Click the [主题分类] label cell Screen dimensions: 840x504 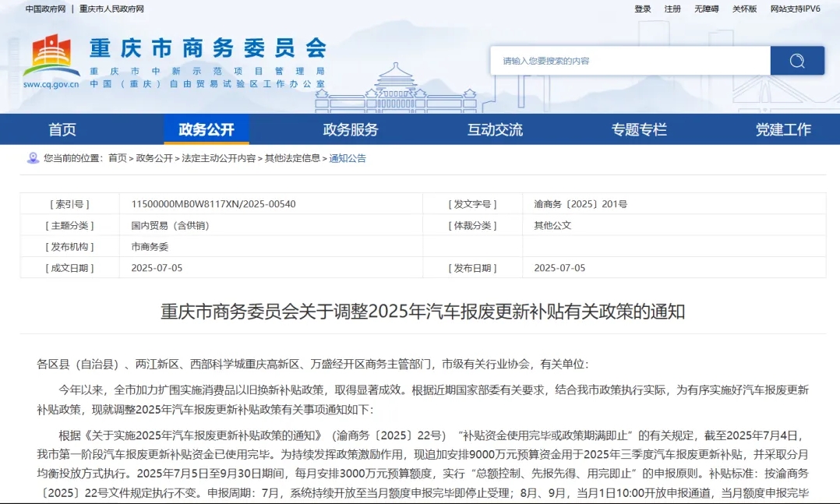(x=69, y=225)
